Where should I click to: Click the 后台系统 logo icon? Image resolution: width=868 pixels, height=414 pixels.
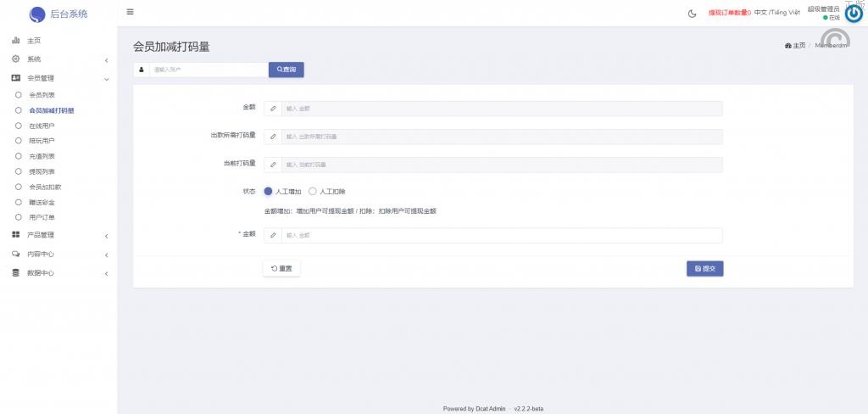(37, 14)
